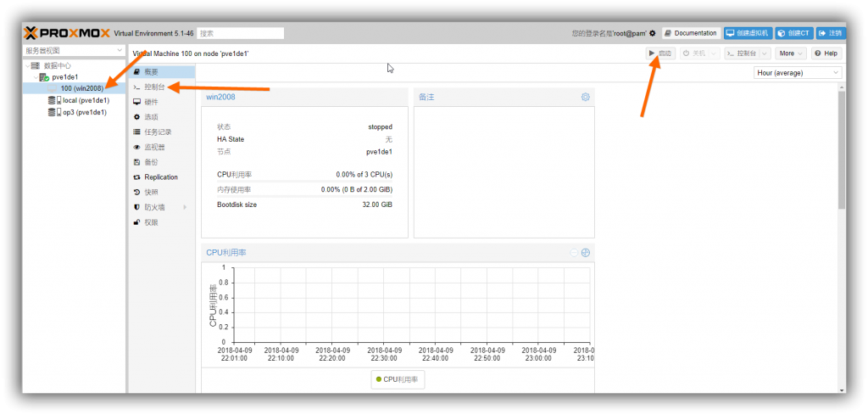Open the More dropdown menu
The height and width of the screenshot is (415, 868).
791,53
